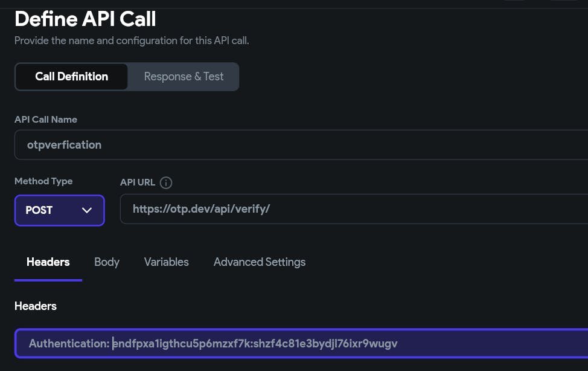588x371 pixels.
Task: Click the API URL info icon
Action: tap(166, 182)
